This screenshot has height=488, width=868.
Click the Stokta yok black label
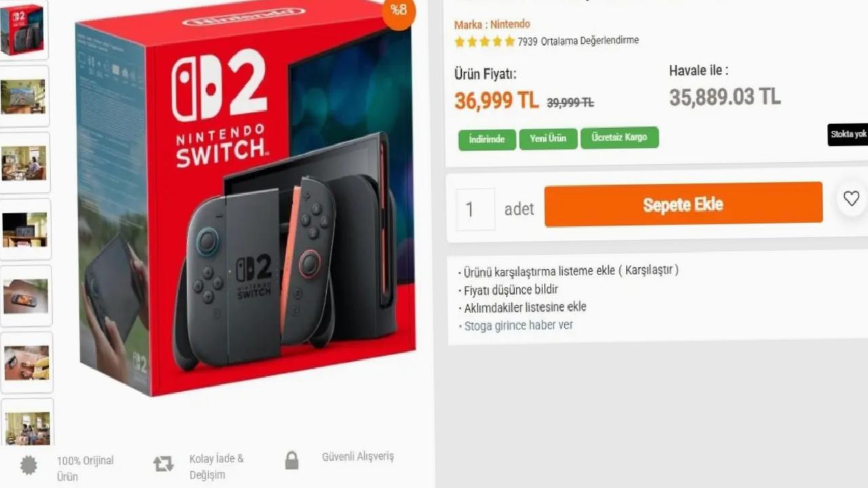pos(848,134)
